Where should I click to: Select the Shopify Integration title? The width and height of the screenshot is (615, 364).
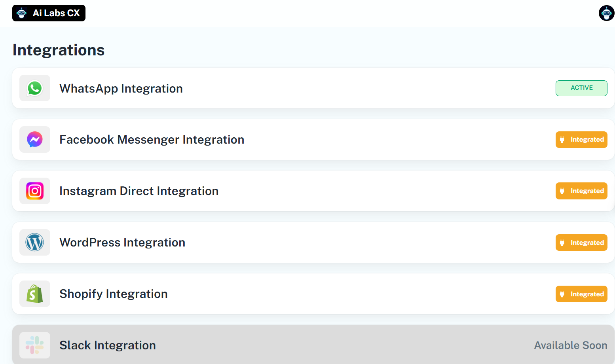click(114, 294)
